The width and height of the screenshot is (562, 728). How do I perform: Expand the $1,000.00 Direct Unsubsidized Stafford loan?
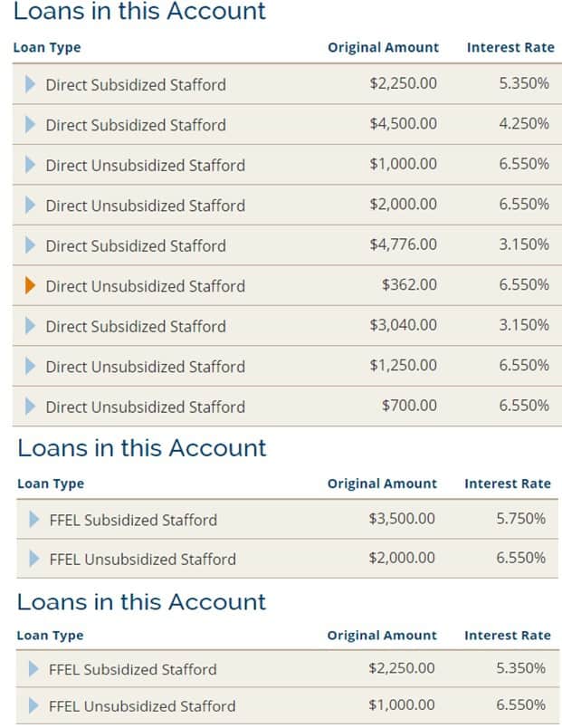pos(28,166)
